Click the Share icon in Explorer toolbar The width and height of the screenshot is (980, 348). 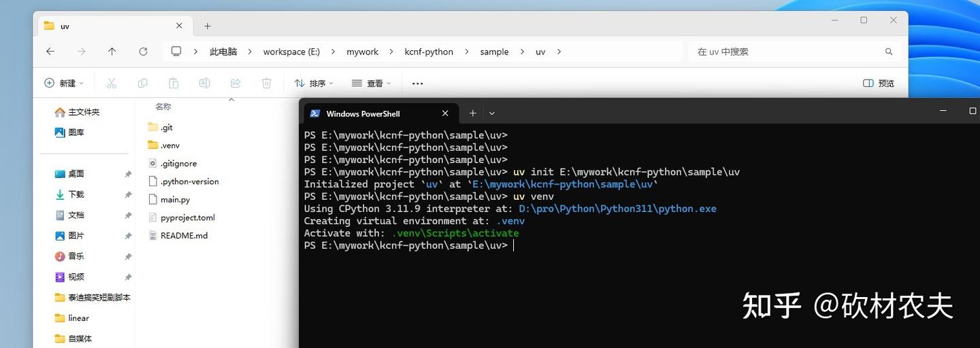pyautogui.click(x=235, y=83)
